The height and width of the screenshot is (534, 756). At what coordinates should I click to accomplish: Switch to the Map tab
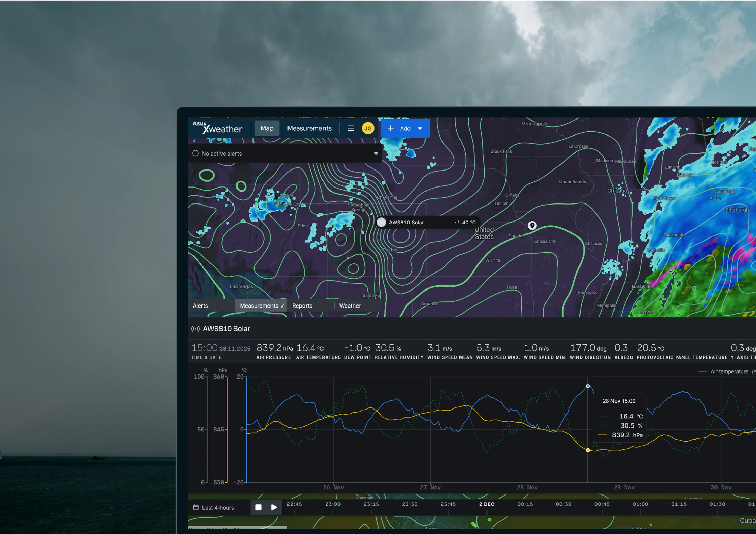coord(267,128)
